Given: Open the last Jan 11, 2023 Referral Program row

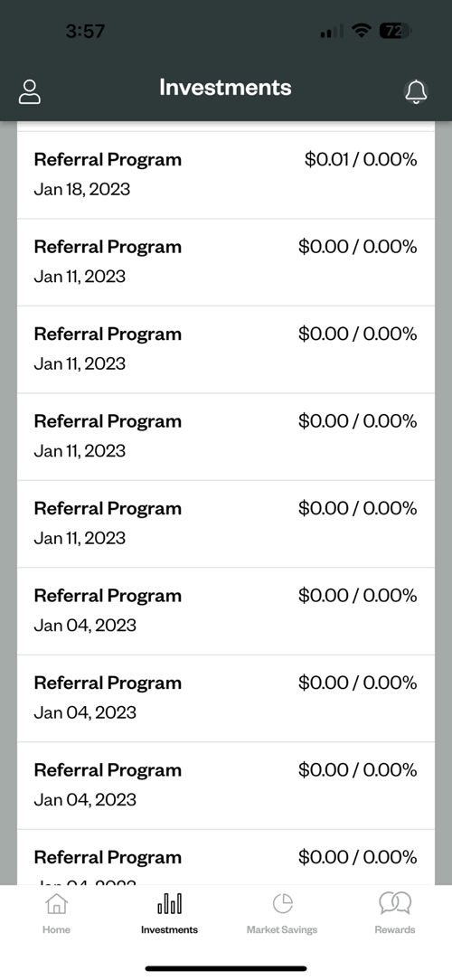Looking at the screenshot, I should 226,523.
